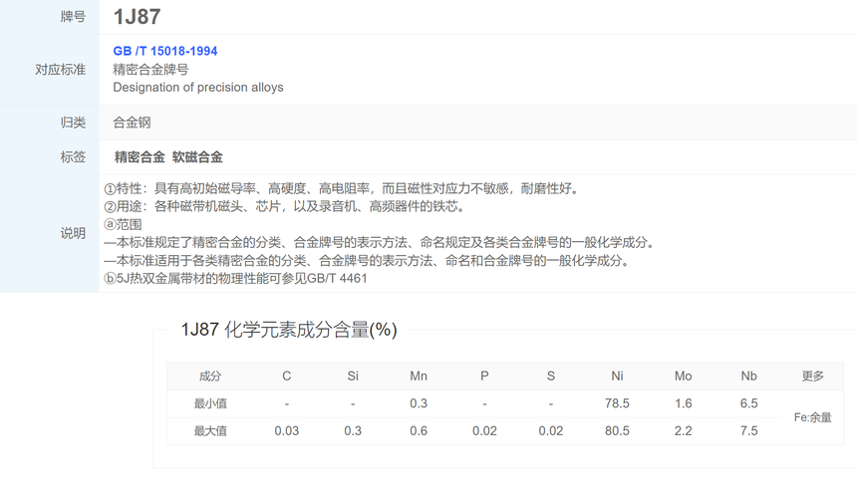This screenshot has height=504, width=857.
Task: Click the Mo maximum value 2.2
Action: click(684, 431)
